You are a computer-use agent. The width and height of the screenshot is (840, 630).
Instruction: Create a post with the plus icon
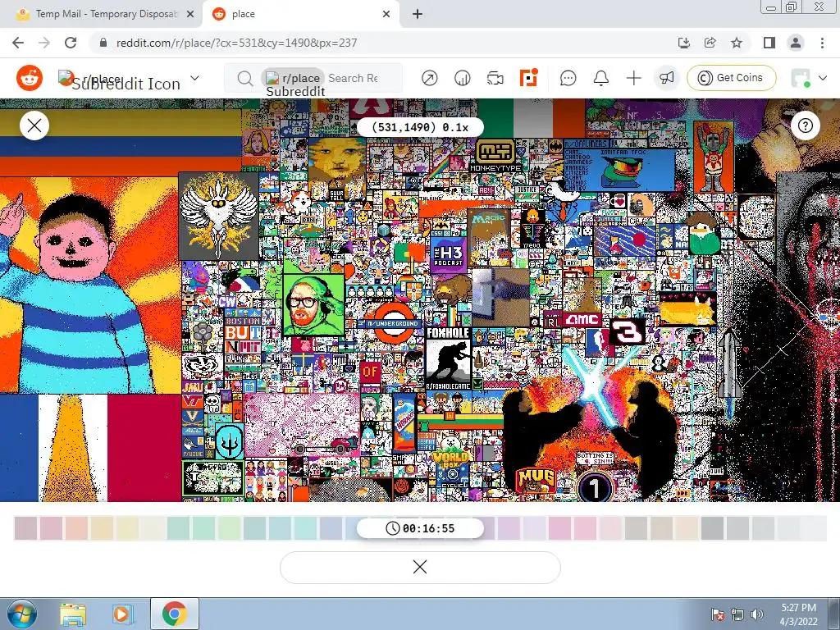point(634,78)
